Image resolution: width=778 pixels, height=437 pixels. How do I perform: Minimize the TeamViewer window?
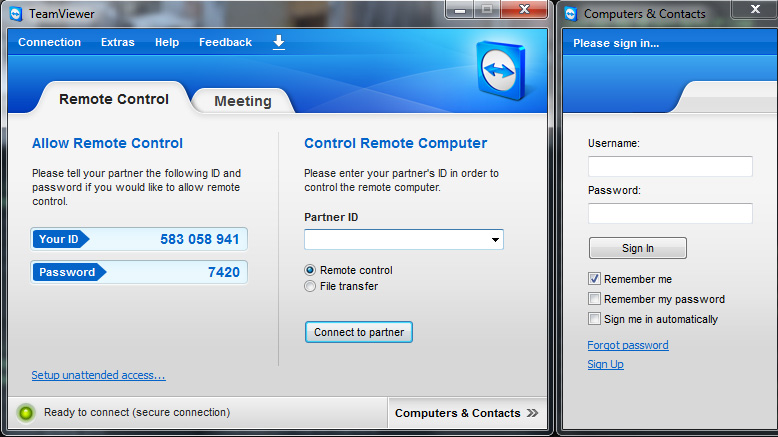pyautogui.click(x=460, y=9)
